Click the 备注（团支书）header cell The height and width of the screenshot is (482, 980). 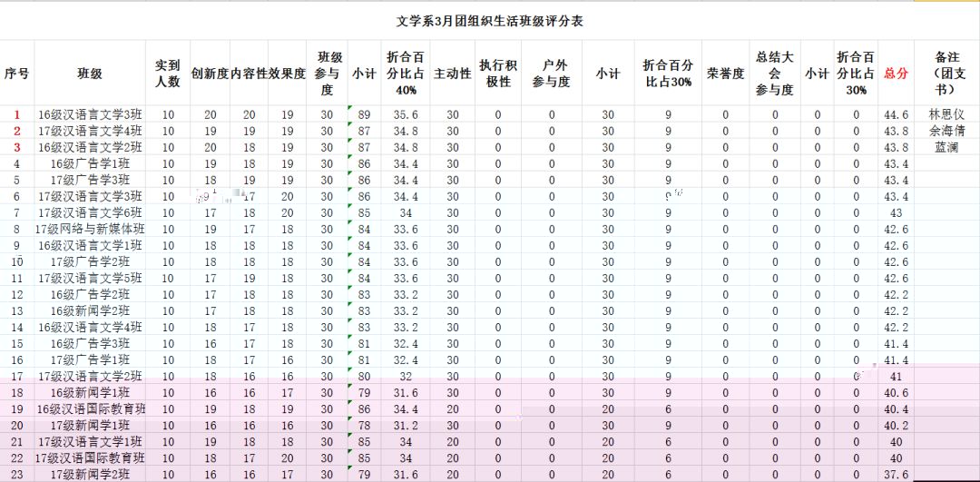click(x=946, y=74)
